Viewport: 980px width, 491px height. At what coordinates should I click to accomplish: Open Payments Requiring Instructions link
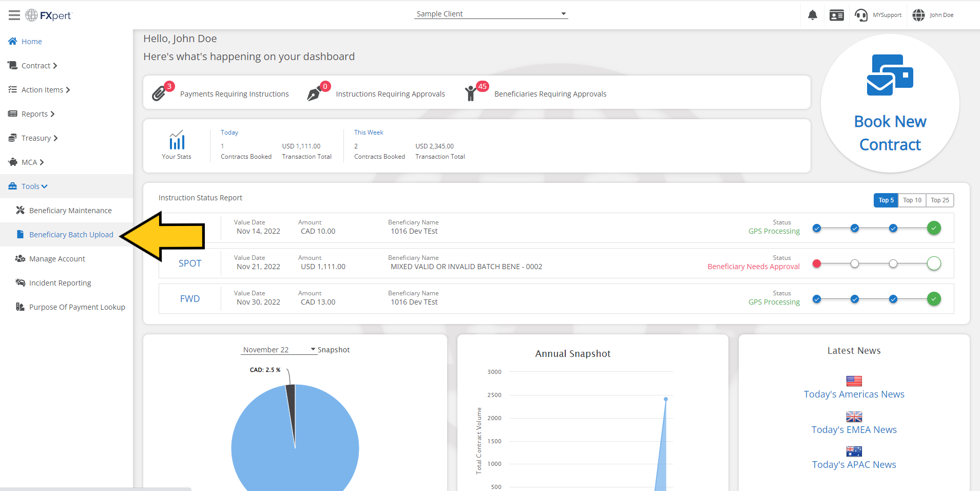(235, 94)
